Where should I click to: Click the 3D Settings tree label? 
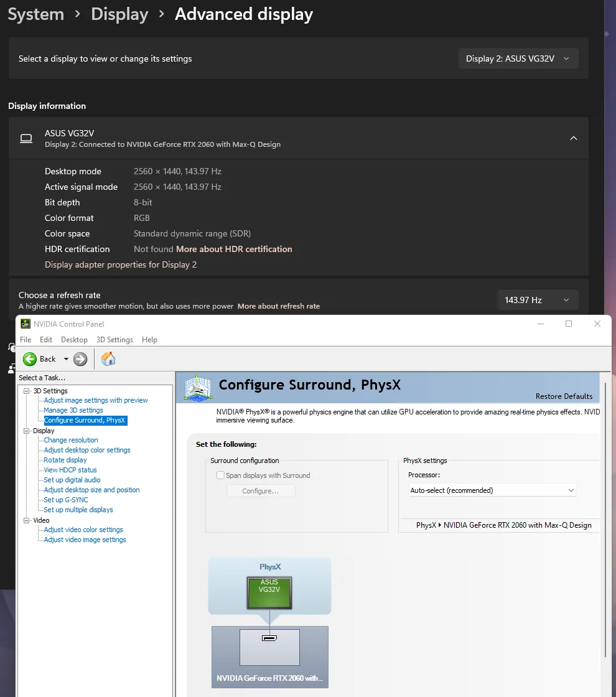(x=50, y=391)
